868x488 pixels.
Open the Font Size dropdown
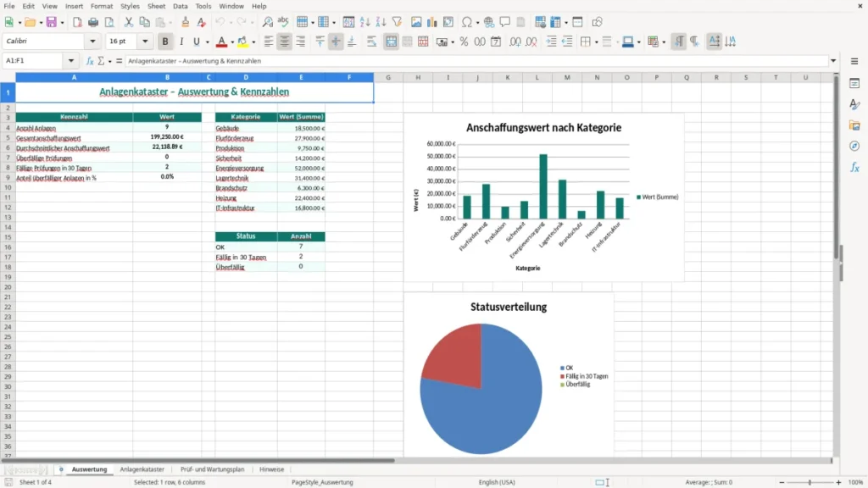(145, 41)
